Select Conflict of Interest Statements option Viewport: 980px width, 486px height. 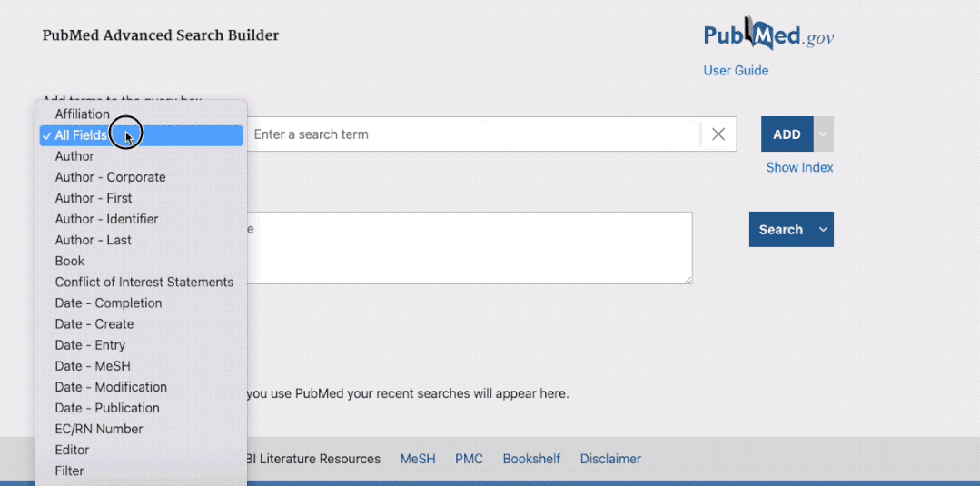click(x=142, y=283)
